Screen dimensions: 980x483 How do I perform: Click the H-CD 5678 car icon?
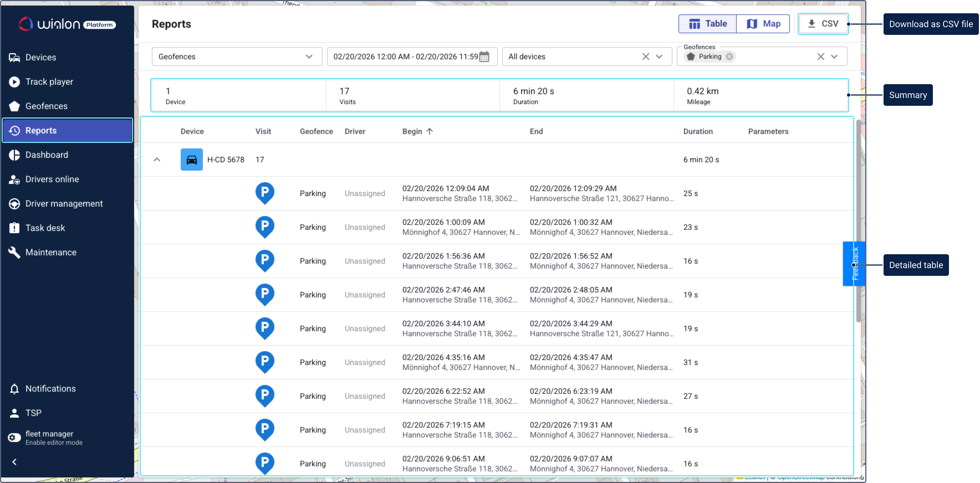[x=192, y=160]
